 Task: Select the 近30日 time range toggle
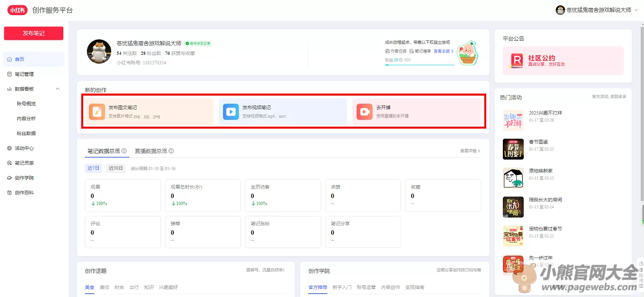coord(116,168)
